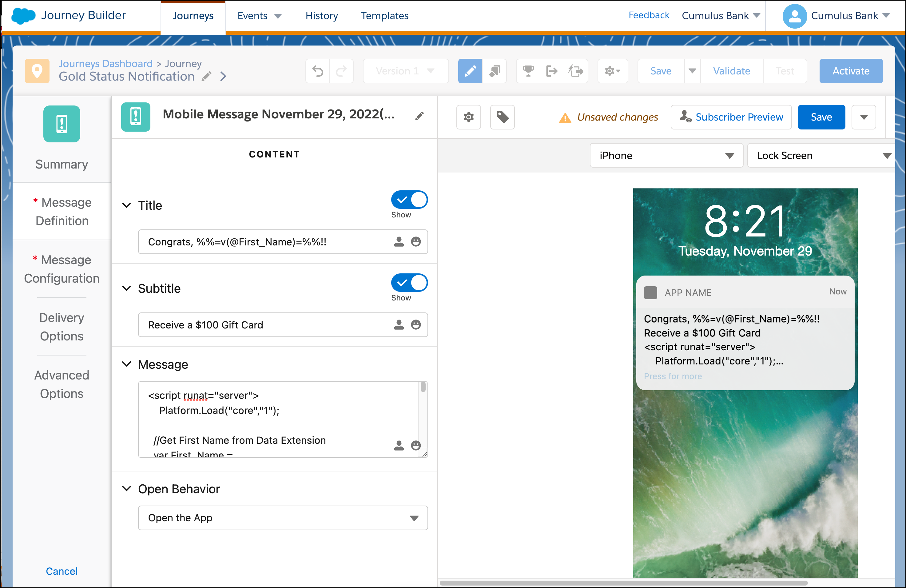
Task: Select Delivery Options step
Action: pos(62,327)
